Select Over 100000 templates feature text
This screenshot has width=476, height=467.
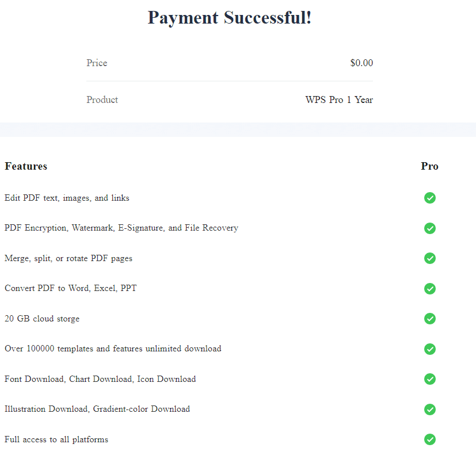113,349
